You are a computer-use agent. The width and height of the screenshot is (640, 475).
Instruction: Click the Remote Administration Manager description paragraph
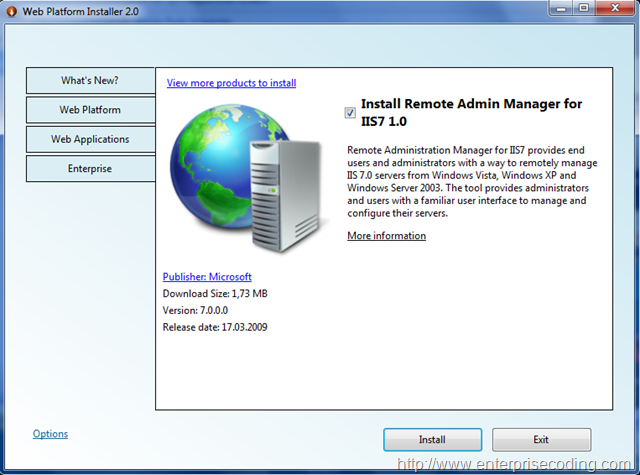click(472, 182)
